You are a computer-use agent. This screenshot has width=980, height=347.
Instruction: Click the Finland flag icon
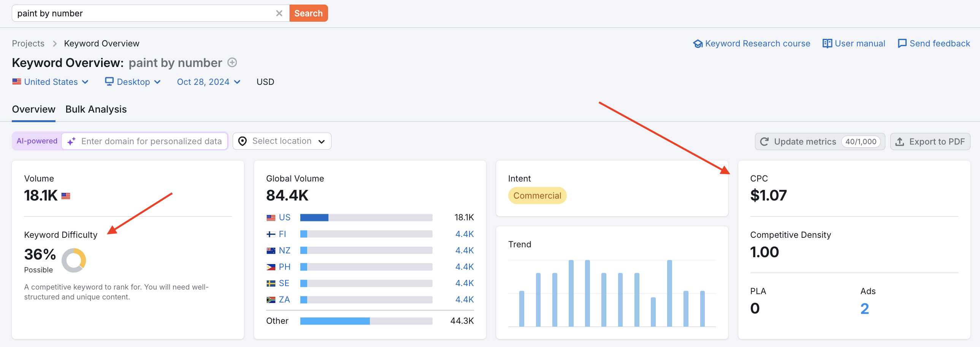(x=271, y=234)
